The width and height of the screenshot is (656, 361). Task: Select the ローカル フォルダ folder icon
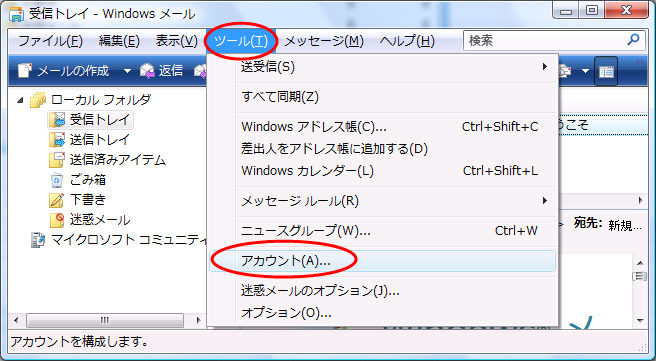point(38,100)
